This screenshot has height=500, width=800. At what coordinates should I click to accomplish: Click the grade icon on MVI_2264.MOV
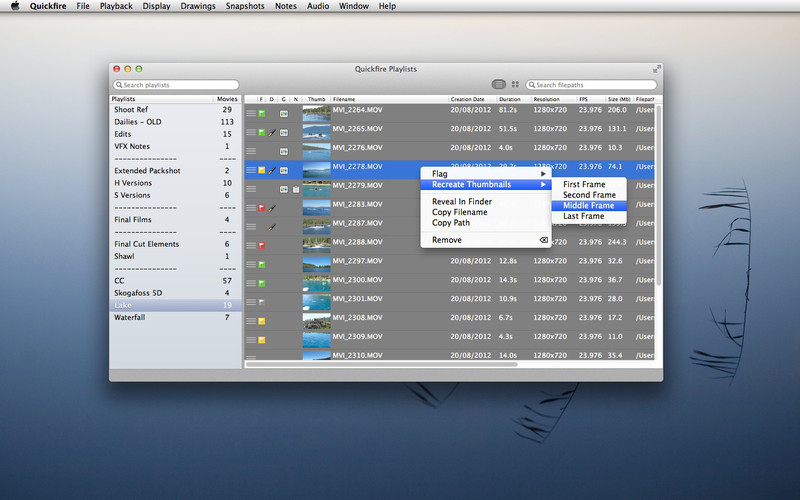pos(284,114)
